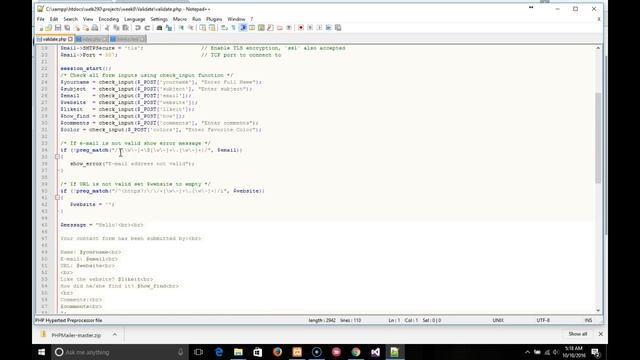Image resolution: width=640 pixels, height=360 pixels.
Task: Open the Replace dialog from the toolbar
Action: point(169,28)
